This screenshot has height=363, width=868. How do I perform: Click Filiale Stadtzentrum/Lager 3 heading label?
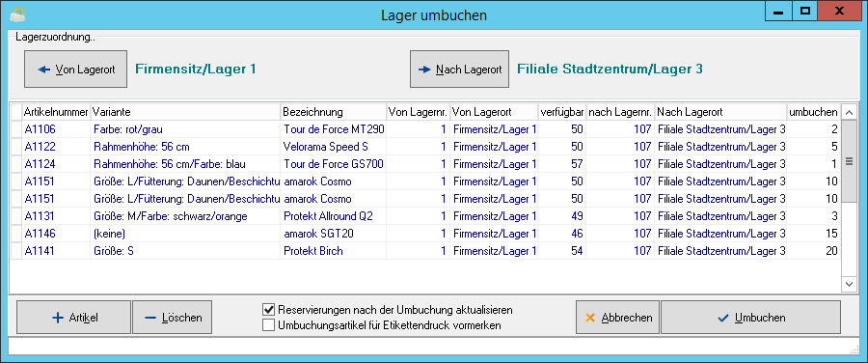point(610,70)
